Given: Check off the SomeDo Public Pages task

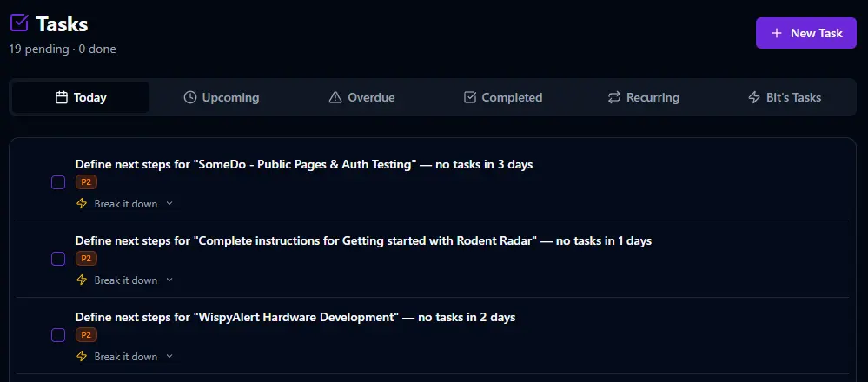Looking at the screenshot, I should (58, 182).
